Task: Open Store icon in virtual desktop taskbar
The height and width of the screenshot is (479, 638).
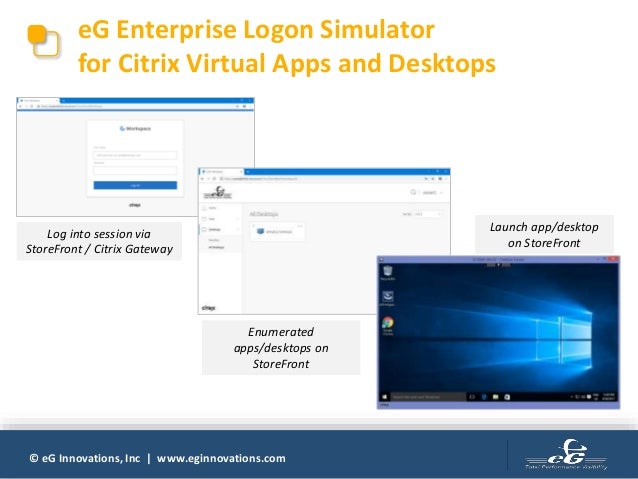Action: click(x=507, y=396)
